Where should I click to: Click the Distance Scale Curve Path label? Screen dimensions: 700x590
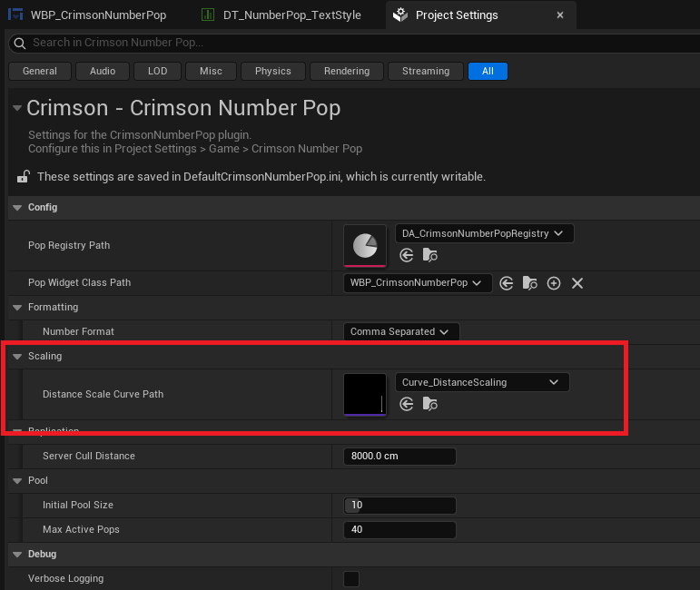click(104, 395)
